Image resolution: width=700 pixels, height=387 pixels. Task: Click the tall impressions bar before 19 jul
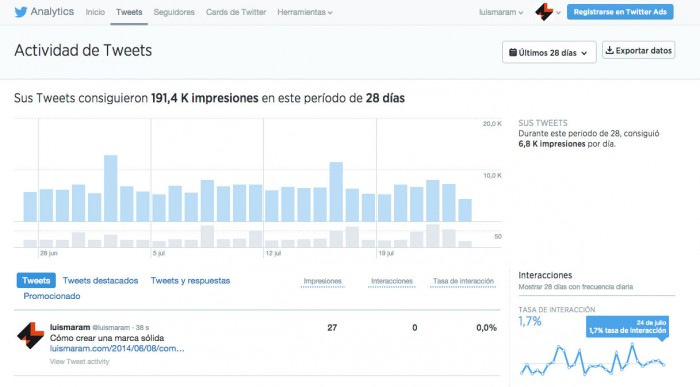336,192
